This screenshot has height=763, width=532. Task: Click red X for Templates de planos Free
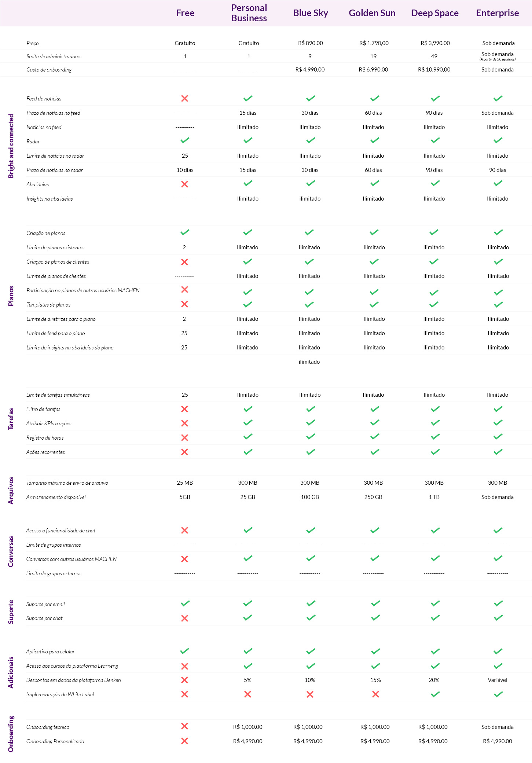tap(185, 304)
